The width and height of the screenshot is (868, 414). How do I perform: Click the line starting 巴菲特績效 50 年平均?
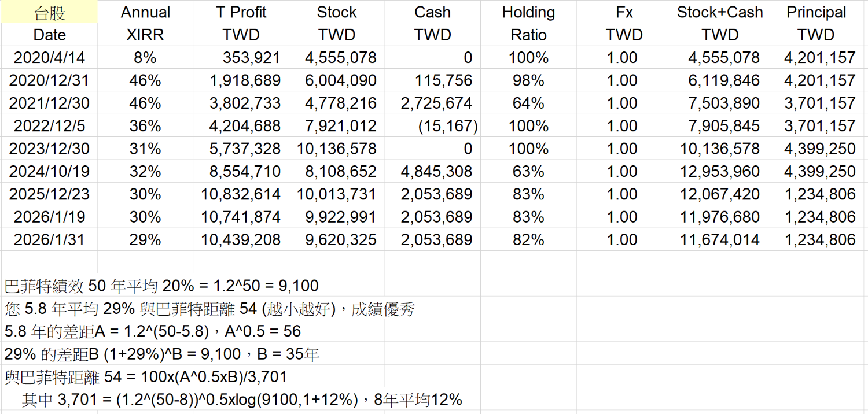(x=161, y=286)
